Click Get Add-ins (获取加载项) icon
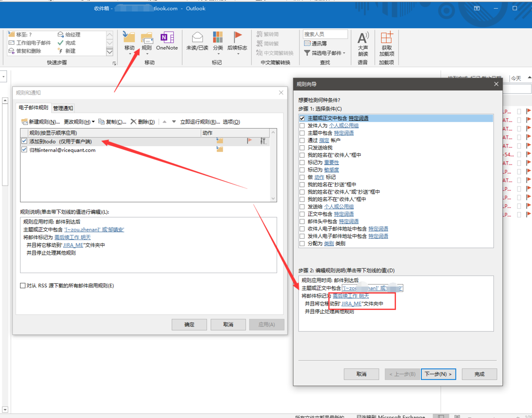The width and height of the screenshot is (532, 418). point(387,44)
